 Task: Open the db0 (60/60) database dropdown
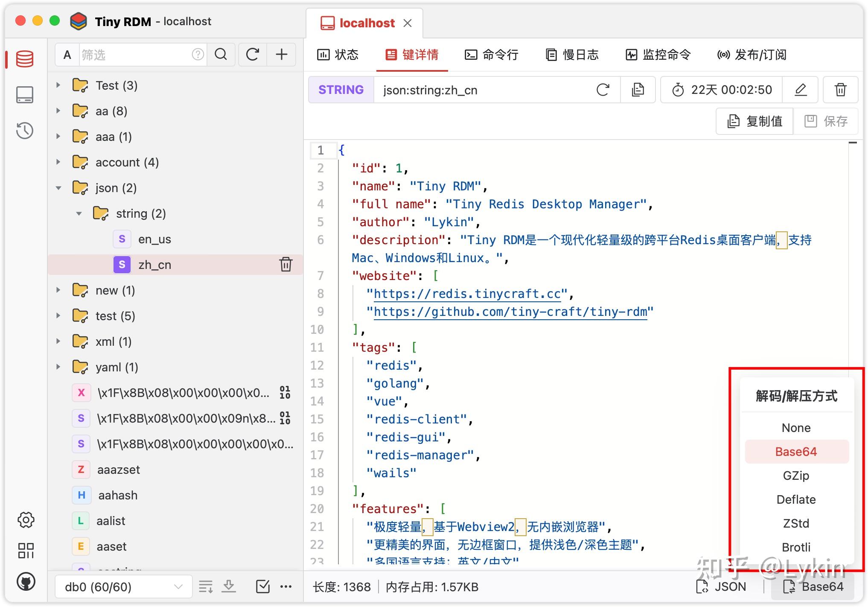123,587
